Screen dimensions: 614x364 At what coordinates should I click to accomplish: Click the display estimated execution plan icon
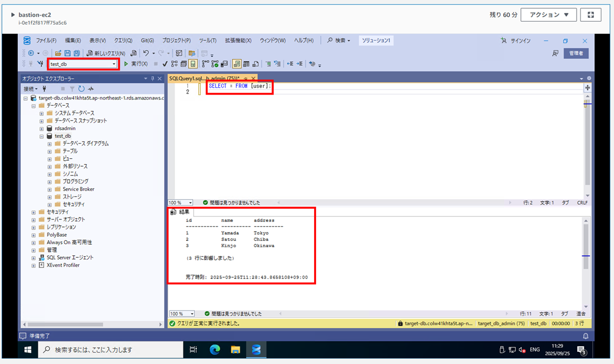tap(174, 64)
